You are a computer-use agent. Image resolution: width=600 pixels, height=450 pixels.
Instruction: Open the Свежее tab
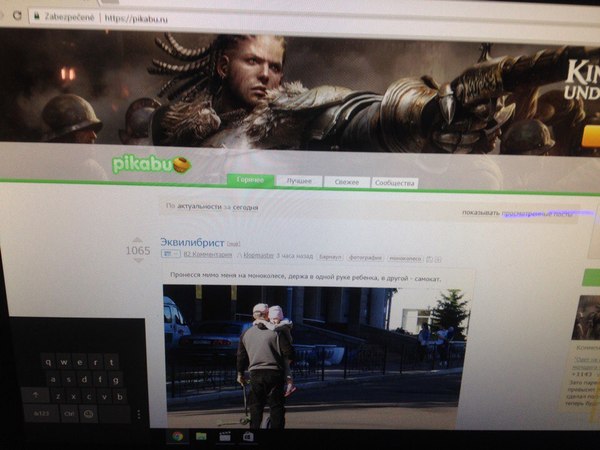point(345,183)
